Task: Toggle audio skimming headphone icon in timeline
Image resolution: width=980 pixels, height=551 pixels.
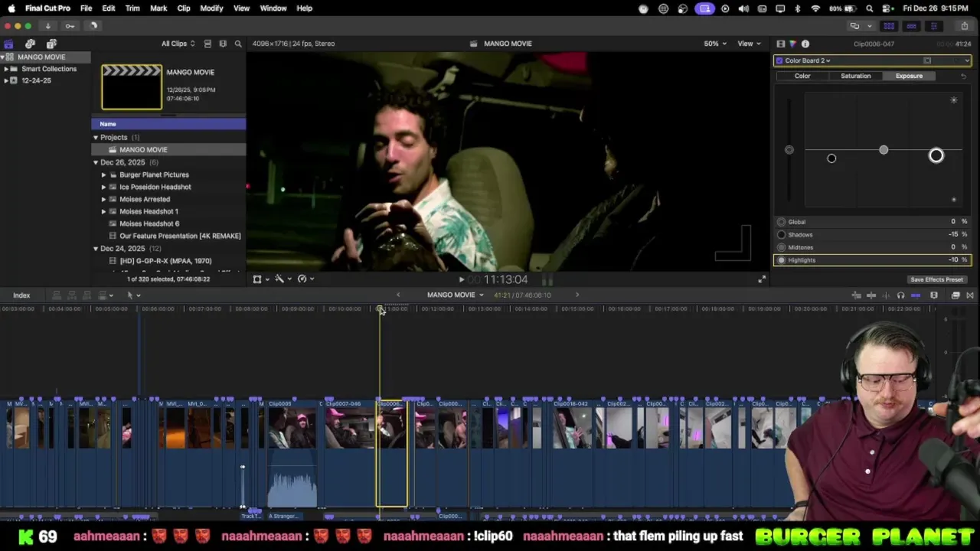Action: tap(900, 295)
